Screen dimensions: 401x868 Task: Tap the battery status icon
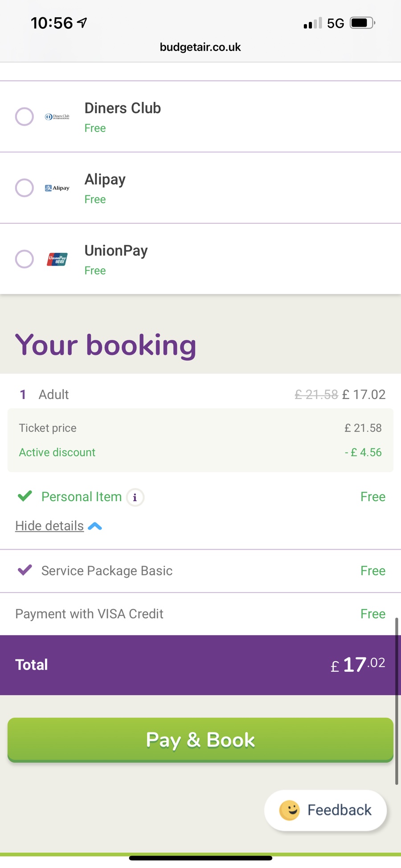tap(362, 23)
